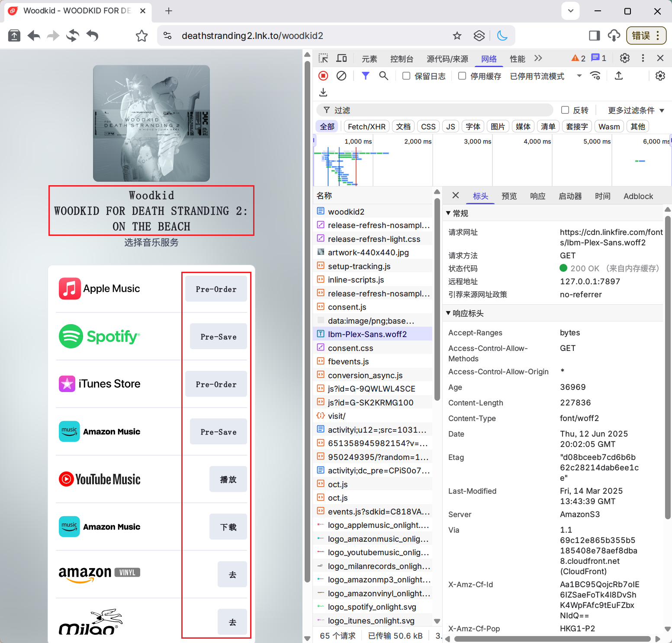The image size is (672, 643).
Task: Stop recording network log
Action: [323, 76]
